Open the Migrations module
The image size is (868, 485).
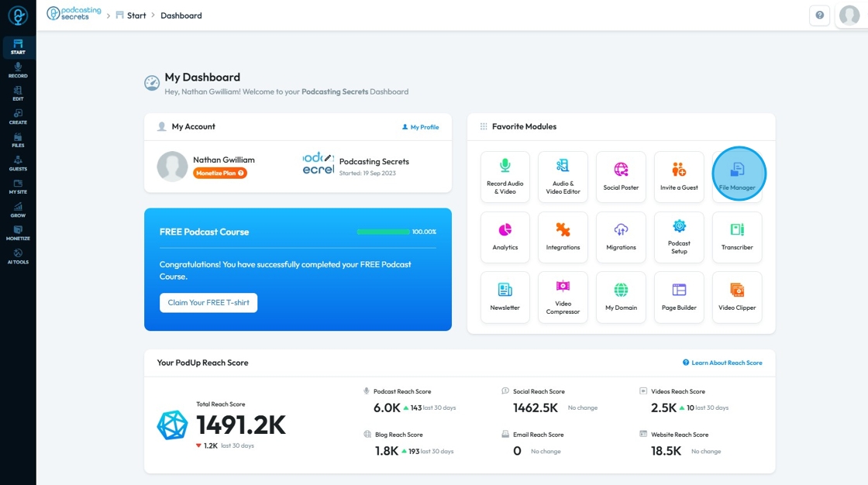click(x=621, y=237)
